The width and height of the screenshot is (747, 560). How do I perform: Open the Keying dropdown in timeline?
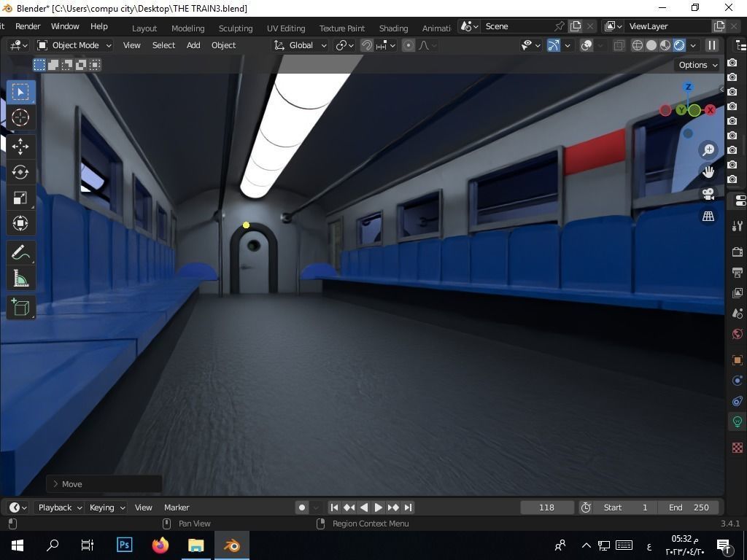tap(107, 507)
